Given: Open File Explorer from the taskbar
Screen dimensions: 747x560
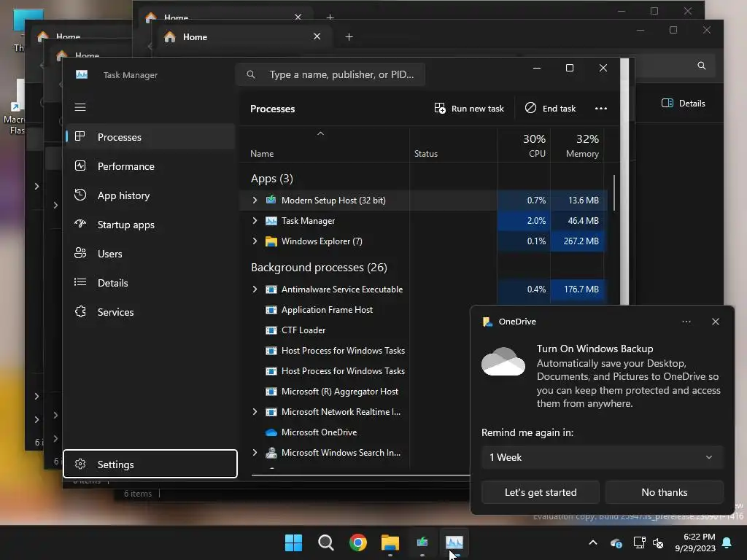Looking at the screenshot, I should [390, 542].
